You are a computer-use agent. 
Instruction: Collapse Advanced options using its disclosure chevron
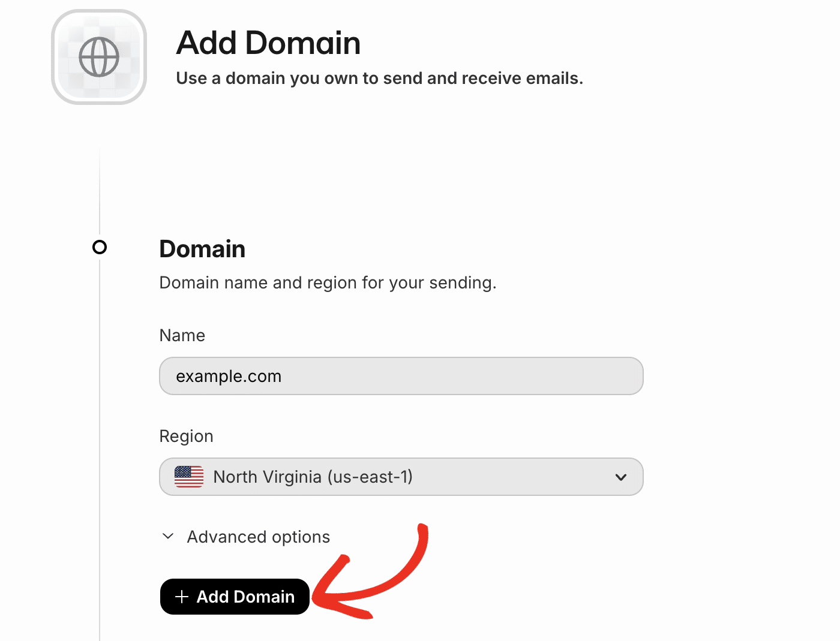[167, 537]
